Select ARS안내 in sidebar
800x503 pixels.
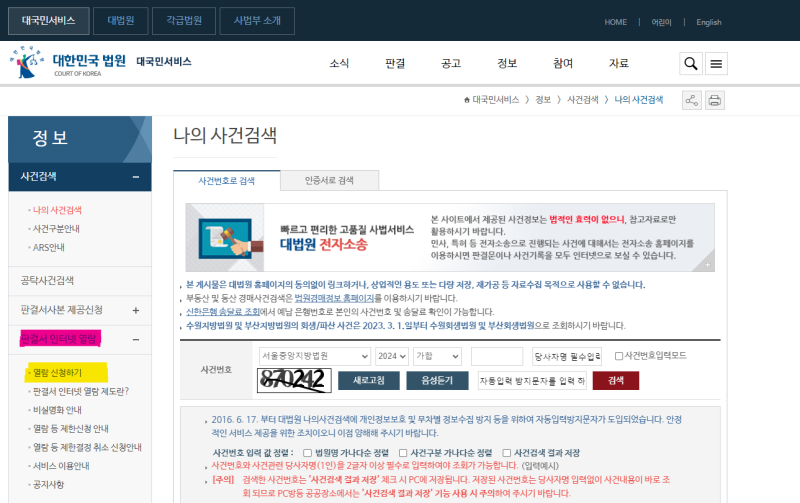[48, 247]
